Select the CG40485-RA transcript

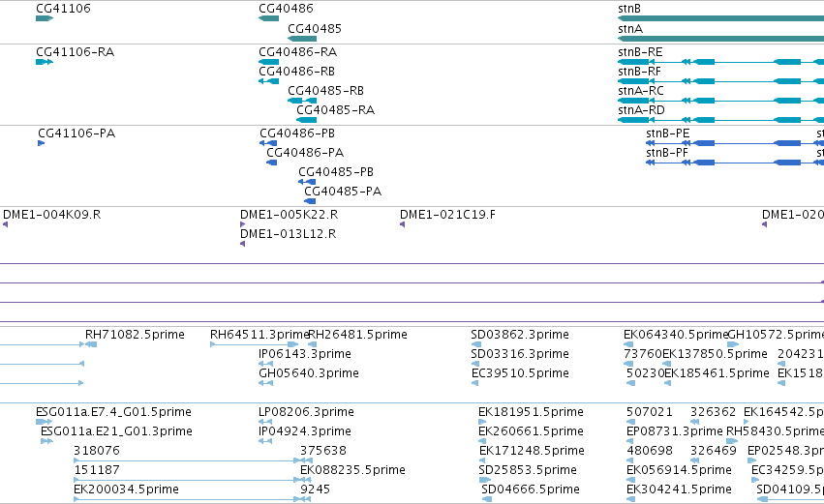point(306,120)
